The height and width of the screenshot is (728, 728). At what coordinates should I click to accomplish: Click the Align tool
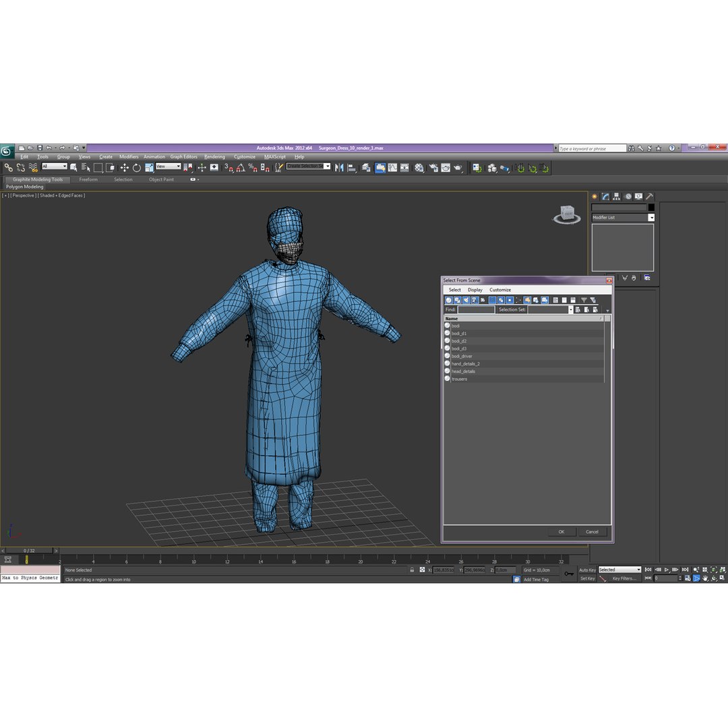point(352,168)
